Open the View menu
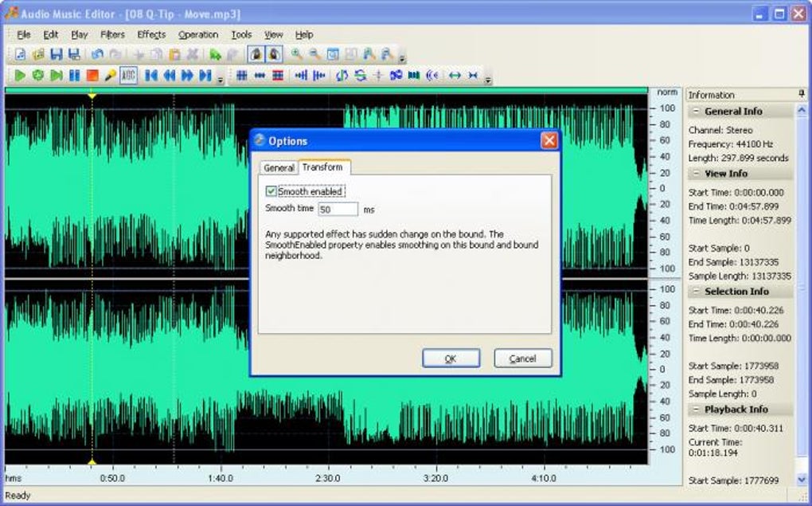This screenshot has width=812, height=506. (x=273, y=35)
